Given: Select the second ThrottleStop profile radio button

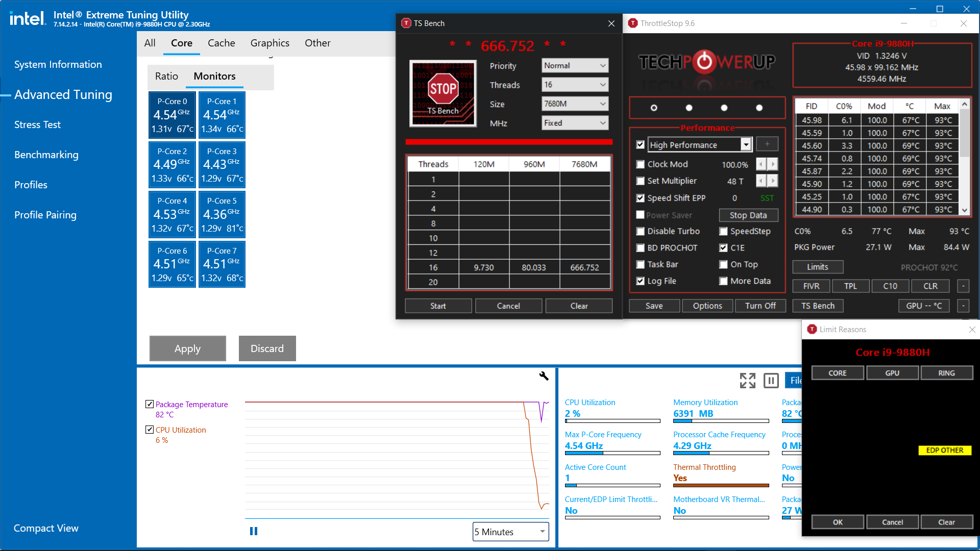Looking at the screenshot, I should [x=689, y=108].
